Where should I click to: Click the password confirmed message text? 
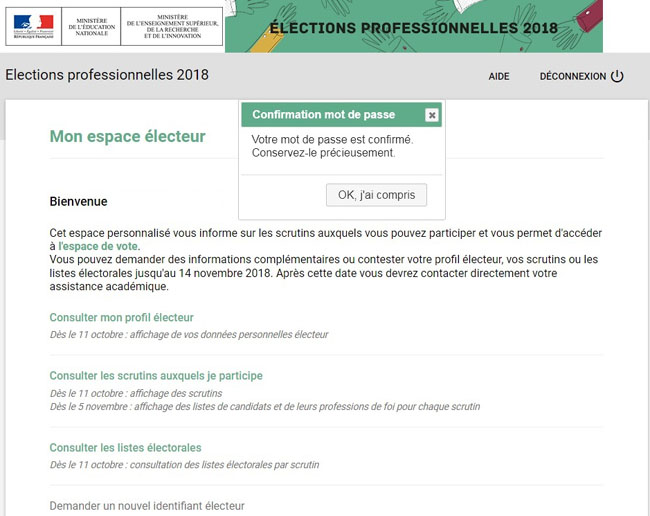pyautogui.click(x=332, y=146)
